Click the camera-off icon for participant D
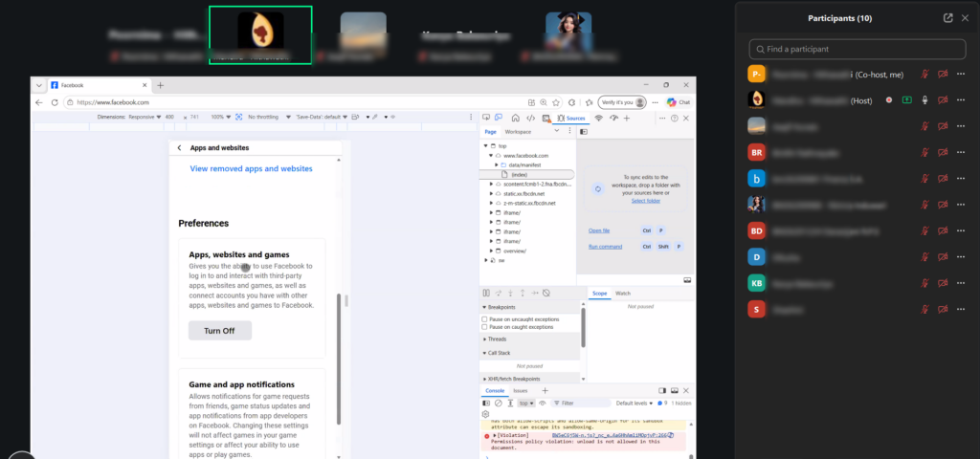 click(943, 256)
